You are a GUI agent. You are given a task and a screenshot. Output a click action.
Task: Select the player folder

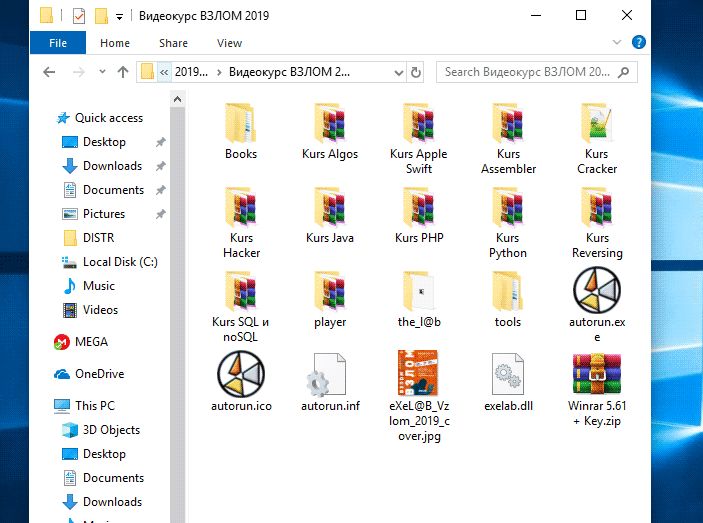(330, 300)
